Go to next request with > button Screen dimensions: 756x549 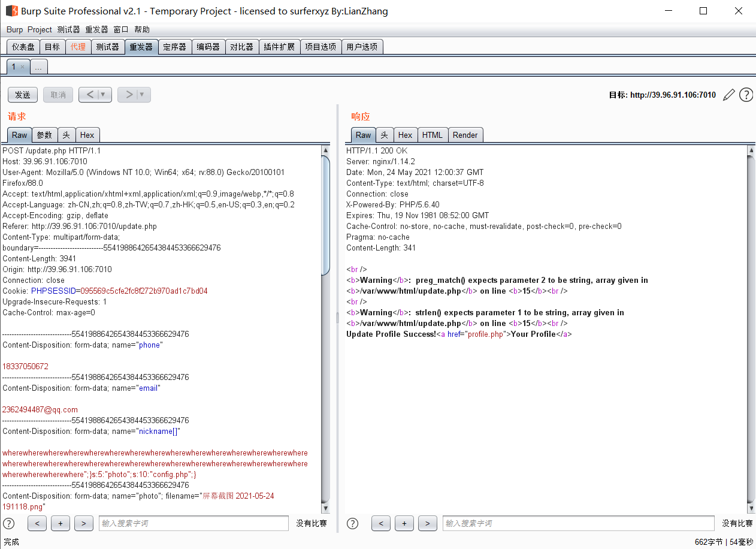click(129, 95)
